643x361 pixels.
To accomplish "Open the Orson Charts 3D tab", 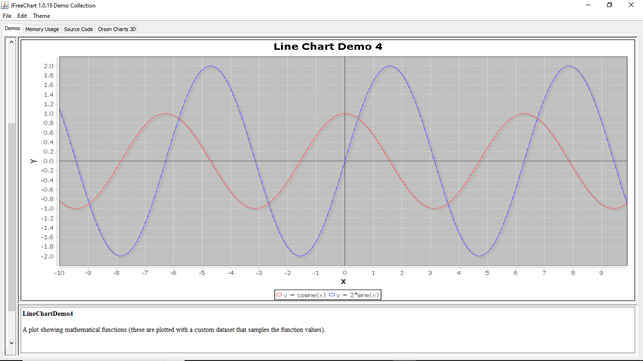I will [x=117, y=29].
